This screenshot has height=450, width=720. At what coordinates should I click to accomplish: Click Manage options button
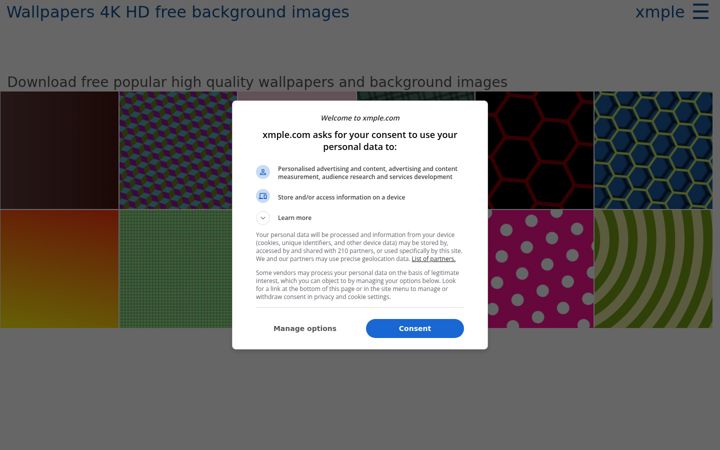305,328
